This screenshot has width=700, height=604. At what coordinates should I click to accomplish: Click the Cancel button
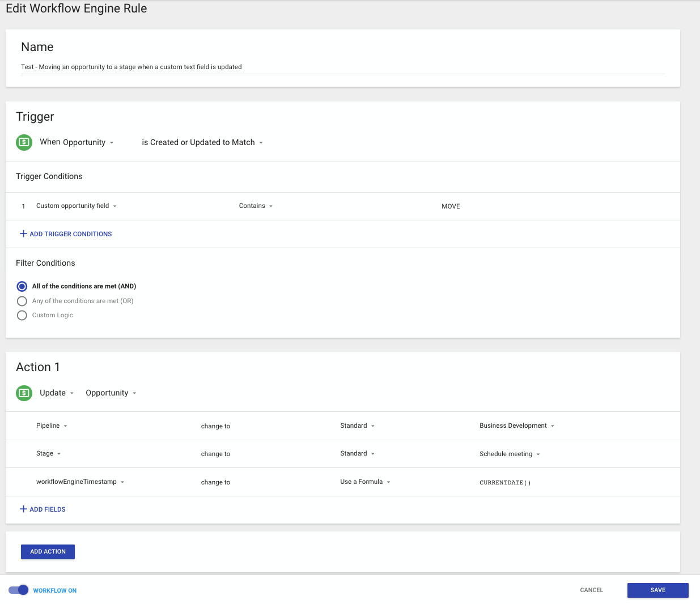(591, 590)
